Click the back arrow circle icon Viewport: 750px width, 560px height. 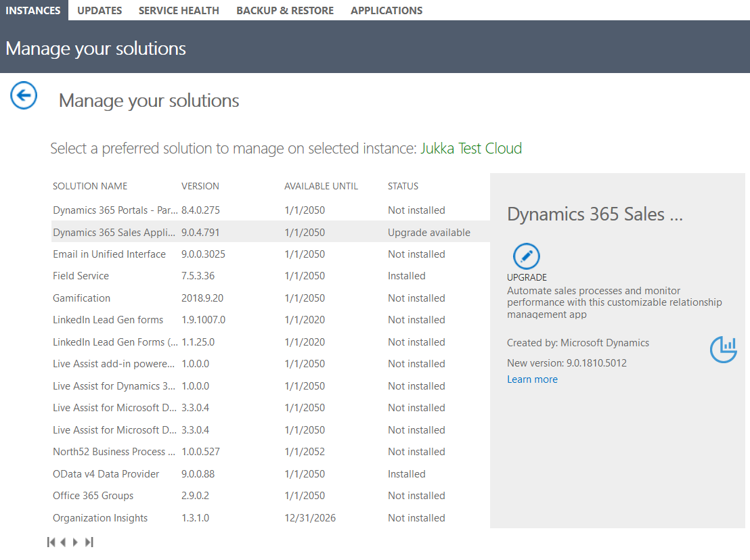[x=24, y=95]
